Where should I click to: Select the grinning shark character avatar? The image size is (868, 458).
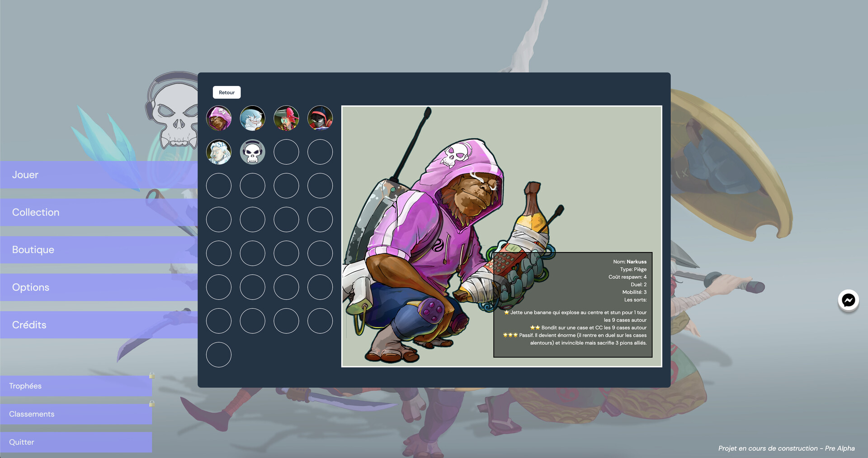pyautogui.click(x=252, y=119)
